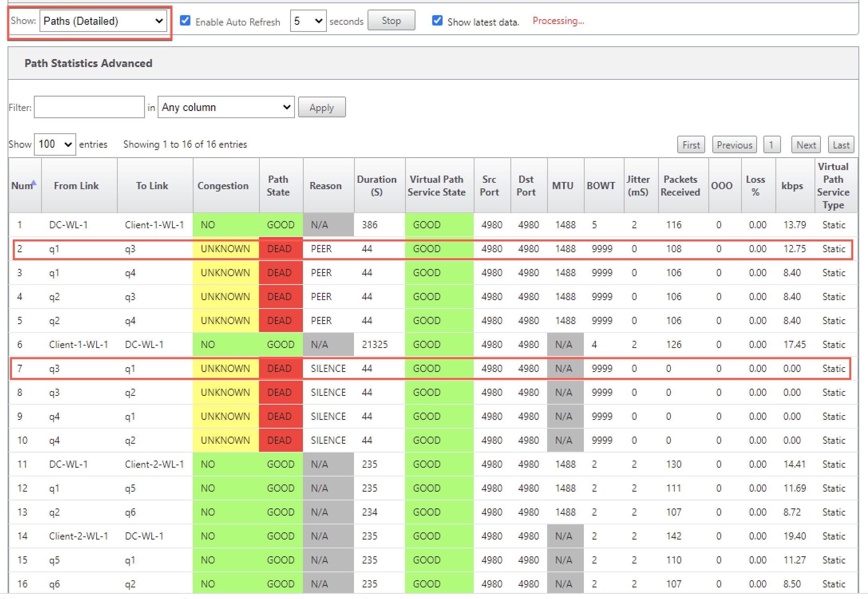Screen dimensions: 868x599
Task: Sort by Congestion column header
Action: coord(226,186)
